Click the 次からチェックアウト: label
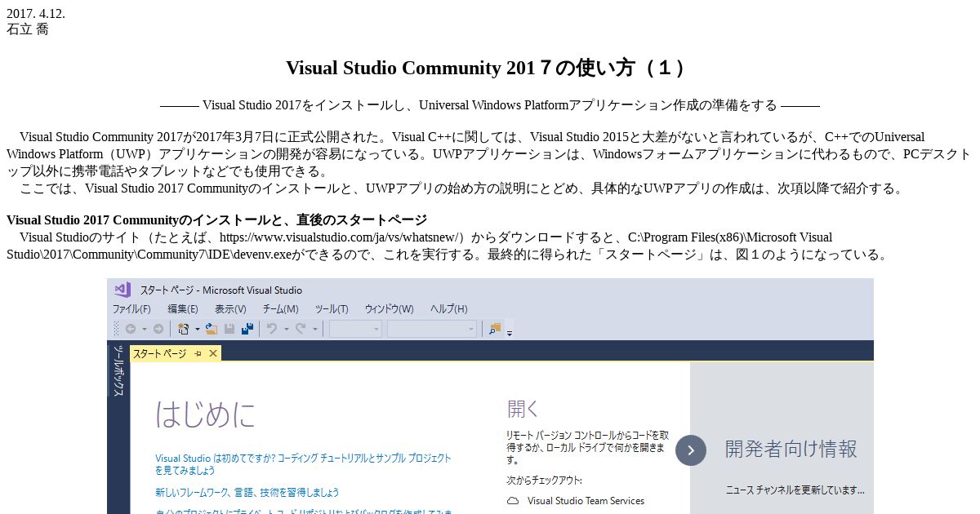 [544, 481]
